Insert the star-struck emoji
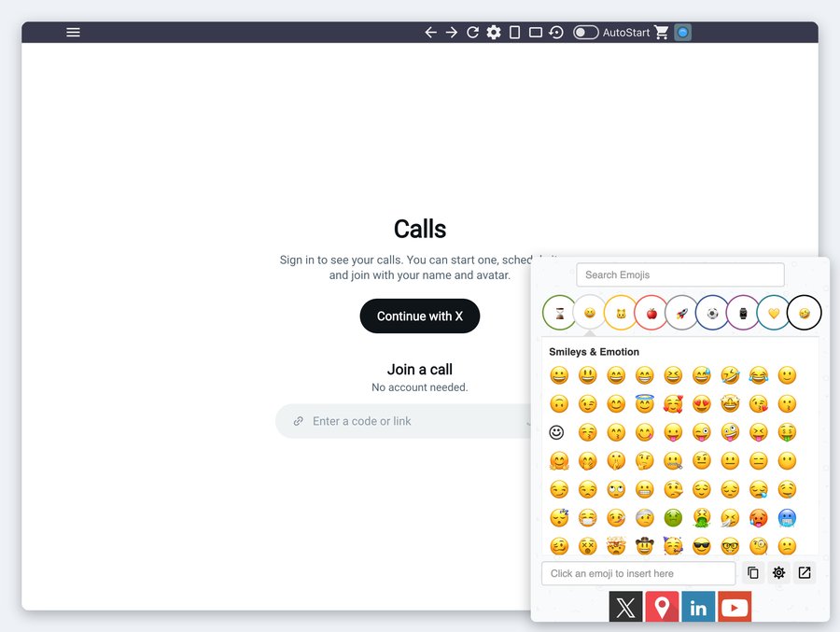This screenshot has height=632, width=840. (730, 403)
